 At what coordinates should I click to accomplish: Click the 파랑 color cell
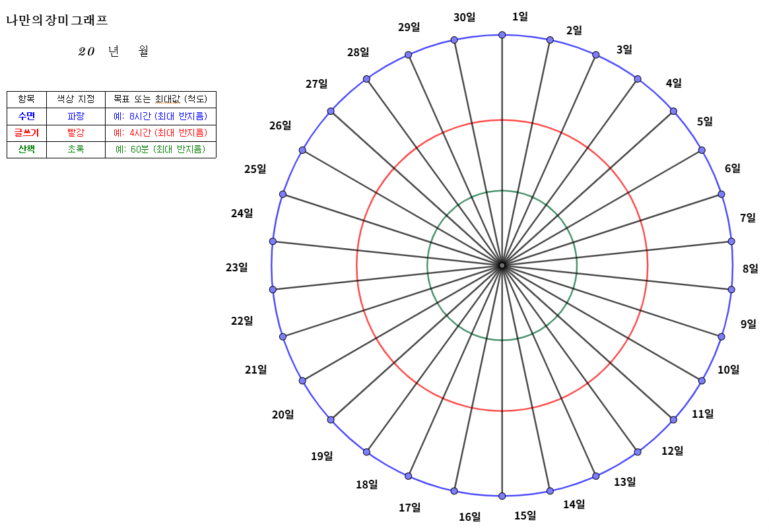pos(75,116)
